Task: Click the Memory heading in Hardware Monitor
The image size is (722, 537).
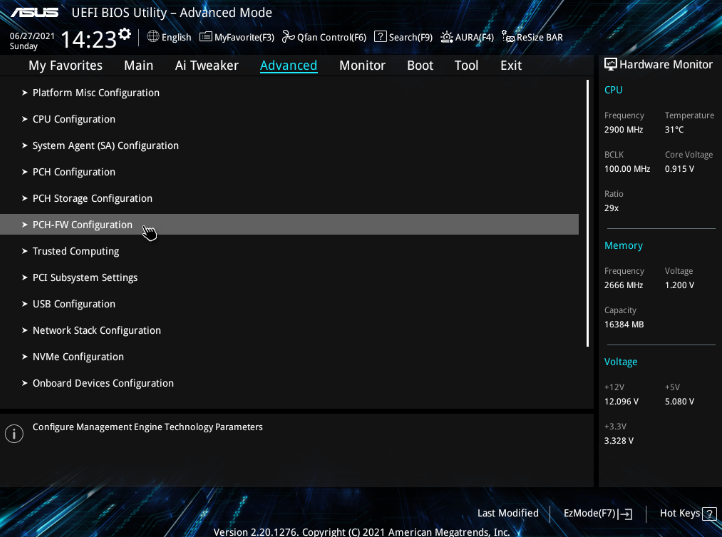Action: tap(623, 245)
